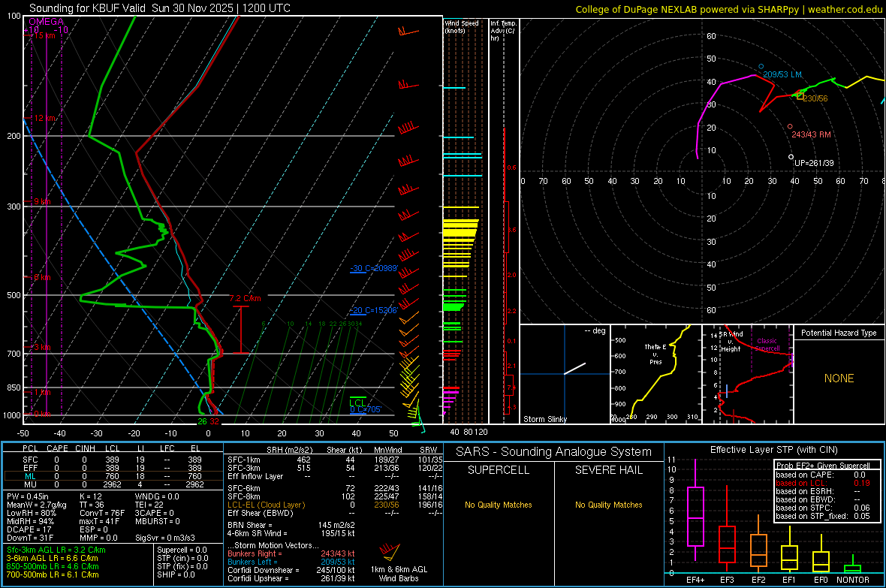
Task: Click the 'ConvT = 76F' value
Action: coord(101,513)
